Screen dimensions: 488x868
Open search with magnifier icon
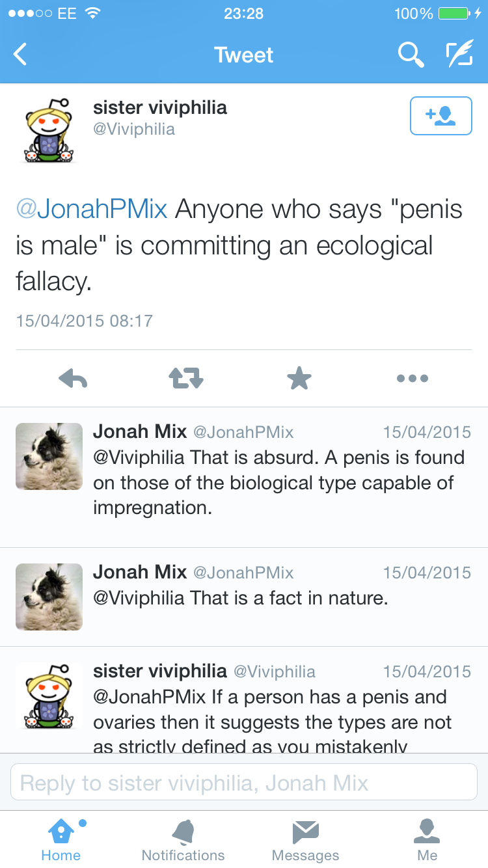(x=411, y=55)
